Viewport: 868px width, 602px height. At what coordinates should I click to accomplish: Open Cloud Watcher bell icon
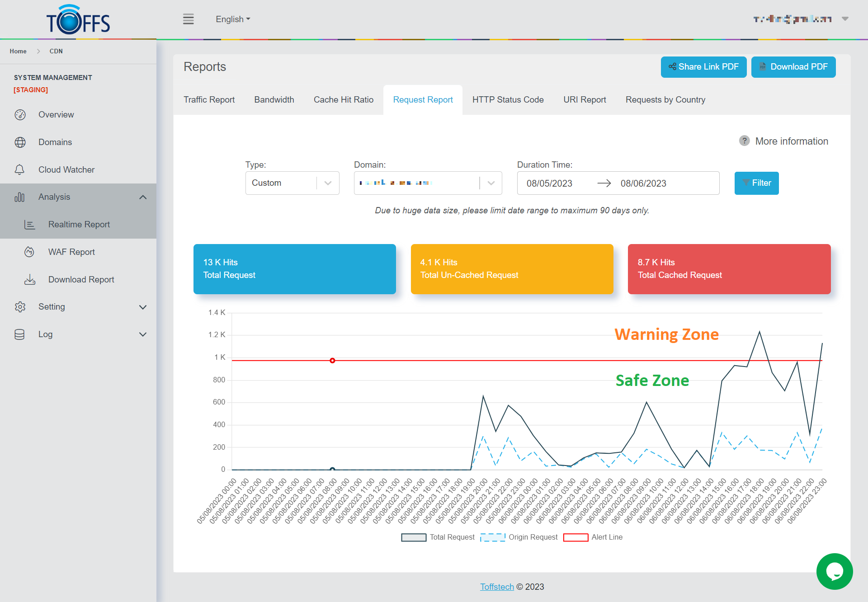pyautogui.click(x=19, y=170)
